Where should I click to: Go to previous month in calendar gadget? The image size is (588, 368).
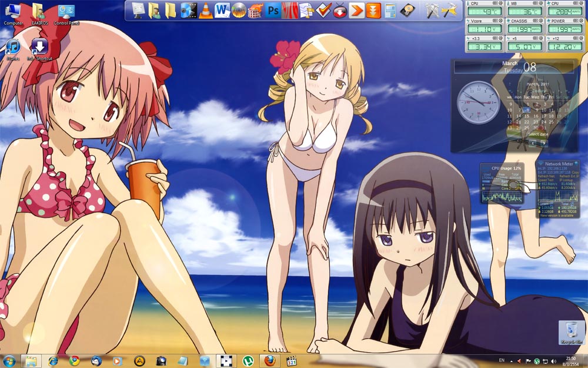[532, 143]
